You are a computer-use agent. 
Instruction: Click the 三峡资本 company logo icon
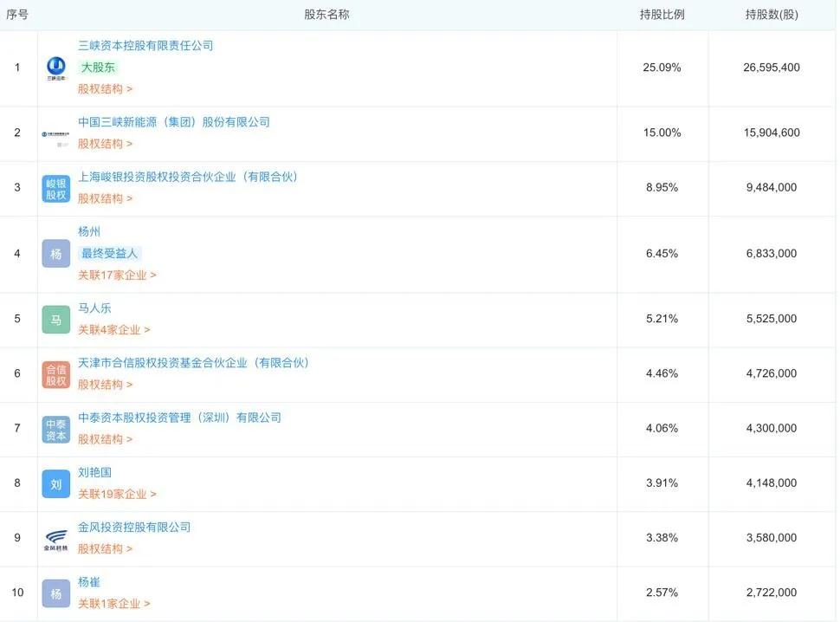tap(56, 68)
